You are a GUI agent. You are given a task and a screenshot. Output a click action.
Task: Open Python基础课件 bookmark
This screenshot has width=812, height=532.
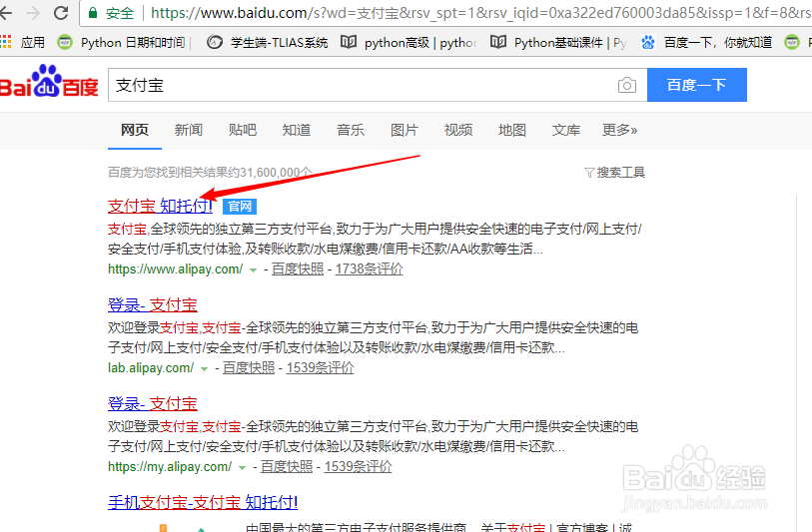click(558, 43)
